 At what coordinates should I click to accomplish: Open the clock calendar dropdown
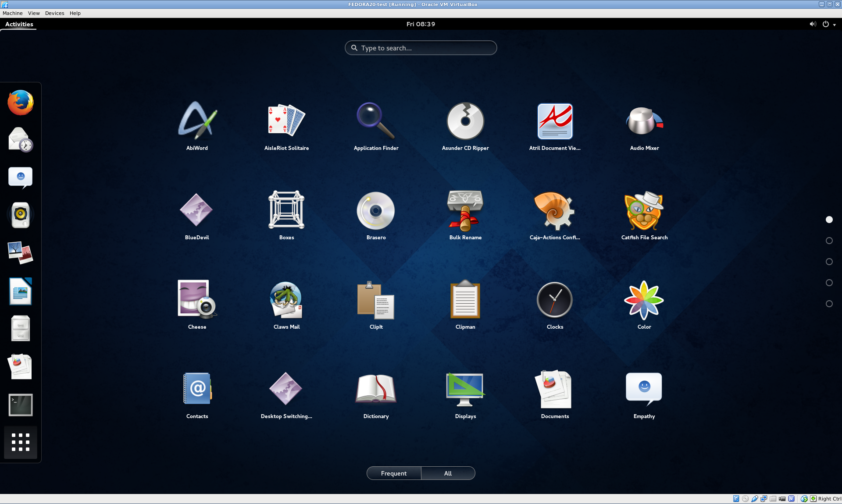click(421, 24)
